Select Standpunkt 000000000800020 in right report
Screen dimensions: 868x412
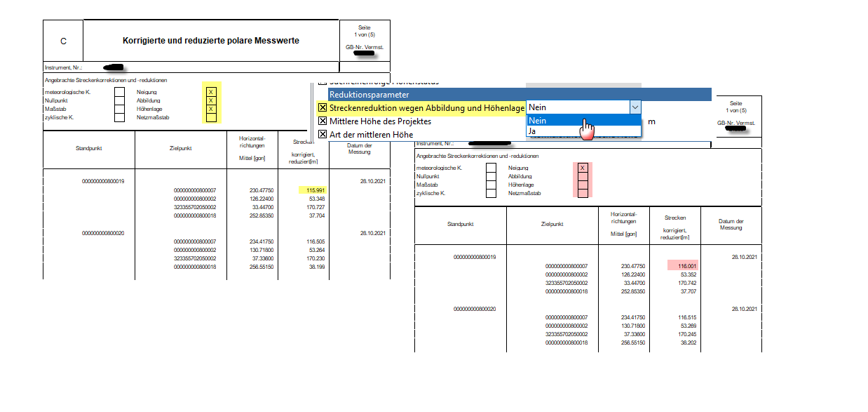point(475,309)
